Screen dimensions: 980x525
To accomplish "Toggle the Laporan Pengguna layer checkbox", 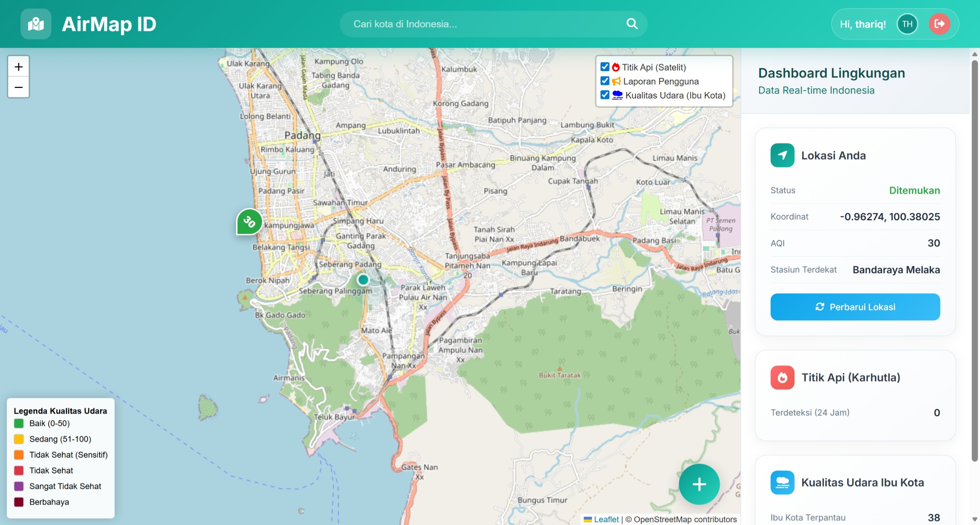I will tap(604, 81).
